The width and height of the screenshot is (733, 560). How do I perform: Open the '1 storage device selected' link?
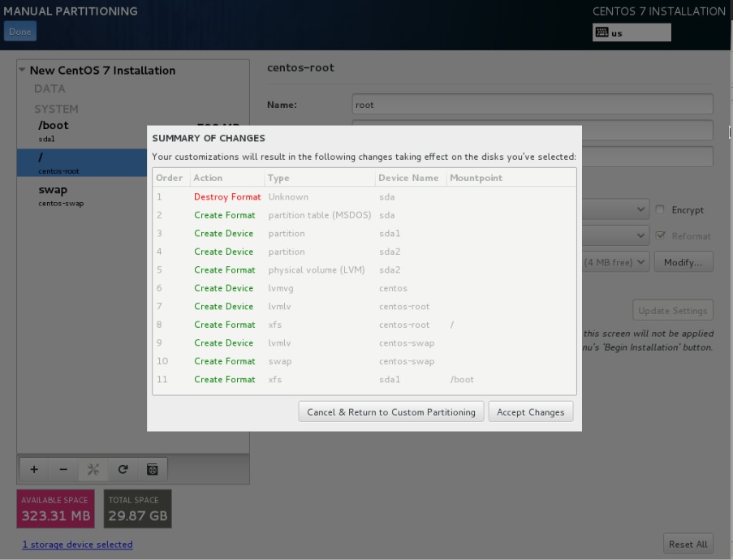pyautogui.click(x=78, y=545)
